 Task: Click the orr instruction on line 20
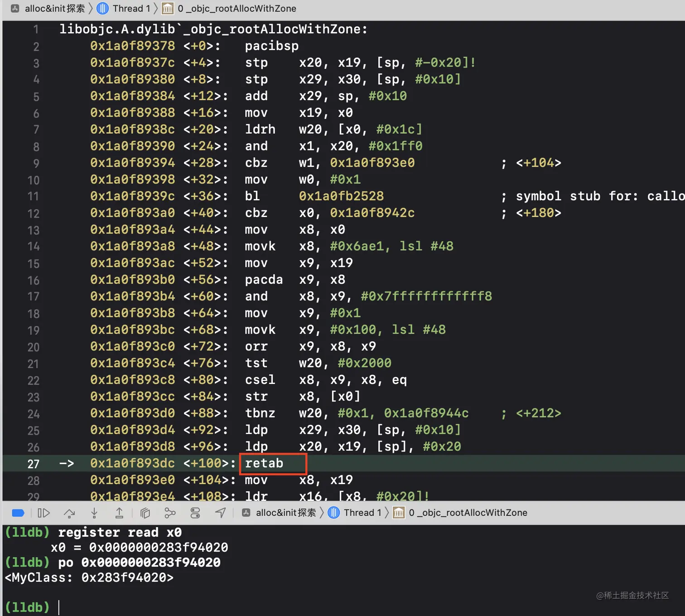click(x=256, y=347)
